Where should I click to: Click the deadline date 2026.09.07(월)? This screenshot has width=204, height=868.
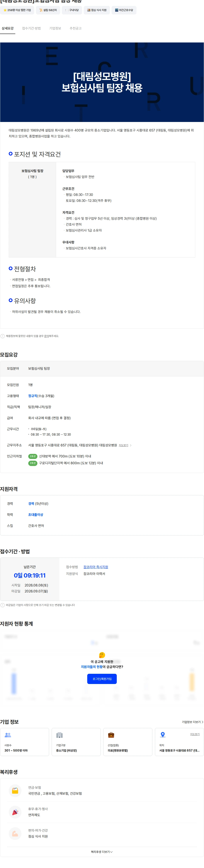(36, 591)
